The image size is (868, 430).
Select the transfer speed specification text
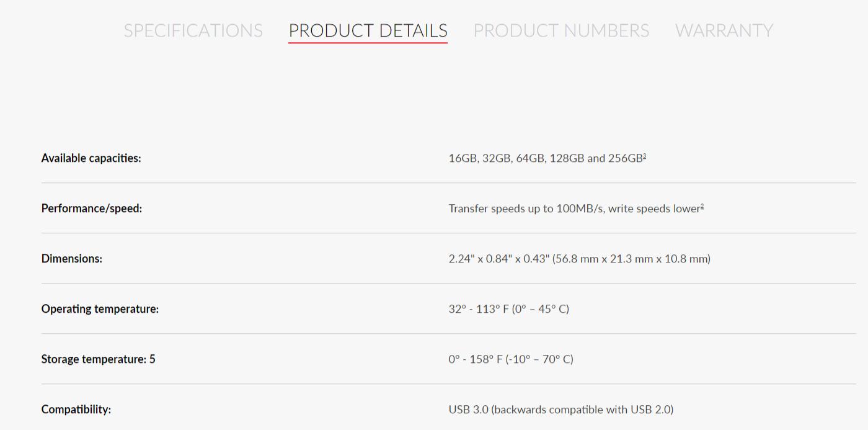(573, 208)
